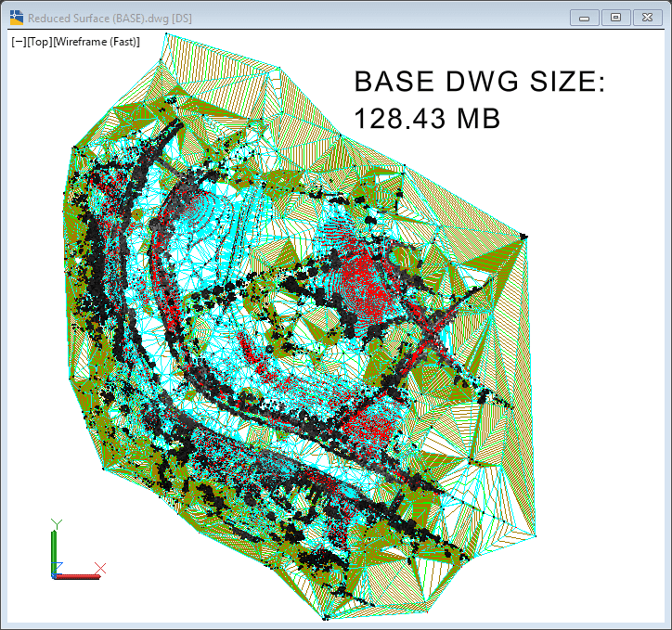Select the '128.43 MB' text
This screenshot has height=630, width=672.
[x=427, y=118]
